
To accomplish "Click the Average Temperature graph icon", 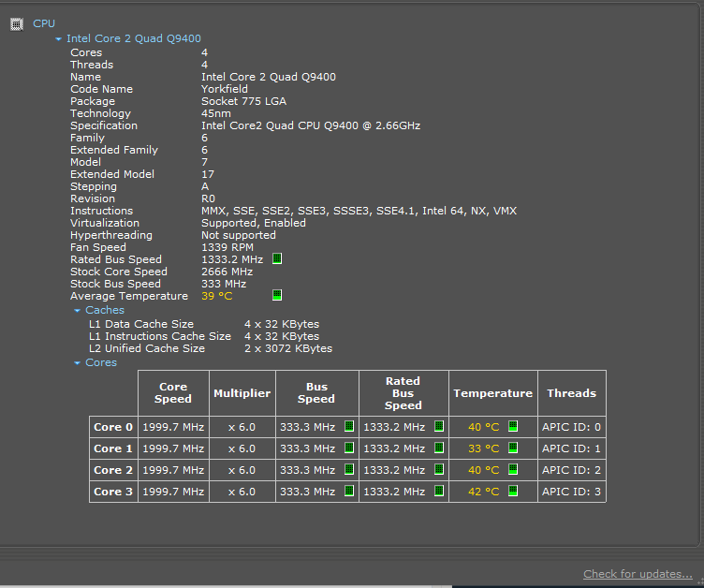I will [277, 295].
